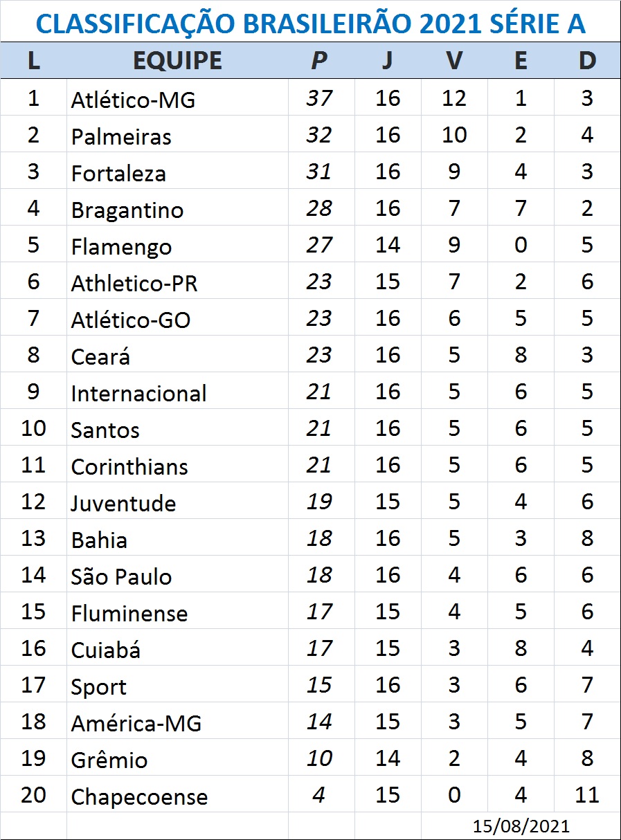The width and height of the screenshot is (621, 840).
Task: Click Fortaleza's points value 31
Action: pyautogui.click(x=319, y=172)
